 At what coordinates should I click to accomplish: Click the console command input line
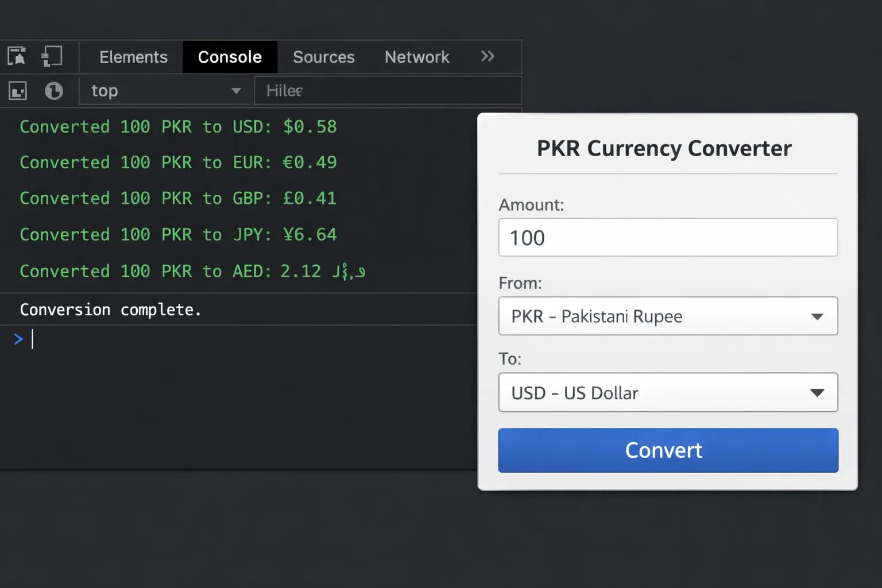[230, 339]
